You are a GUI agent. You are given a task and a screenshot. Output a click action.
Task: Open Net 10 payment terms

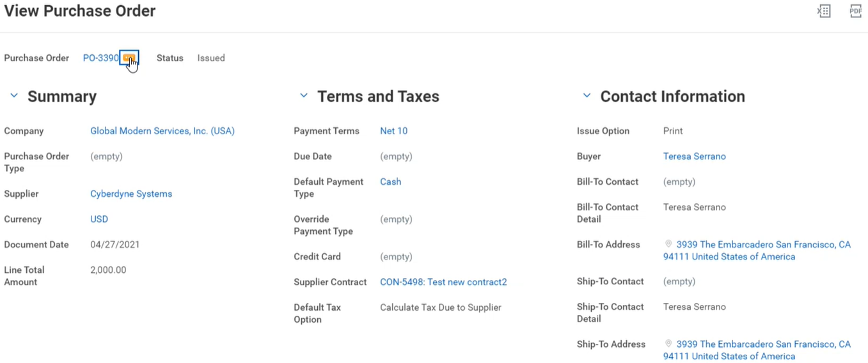pos(393,131)
